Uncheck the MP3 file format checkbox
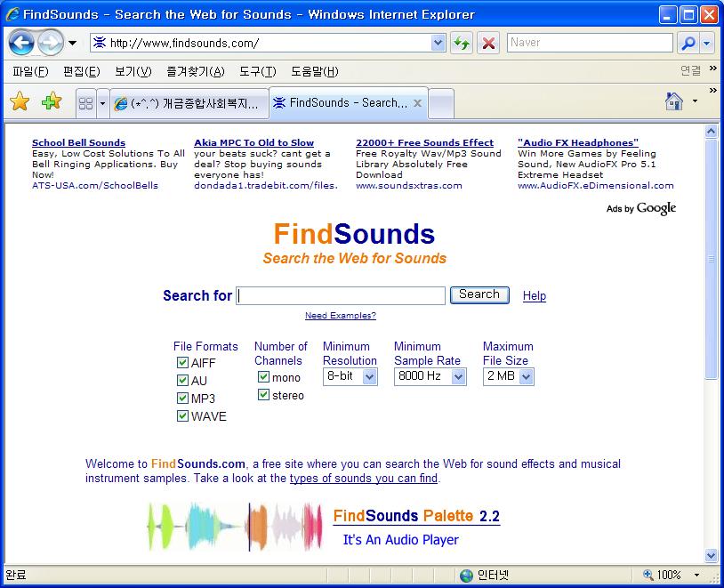 tap(183, 399)
